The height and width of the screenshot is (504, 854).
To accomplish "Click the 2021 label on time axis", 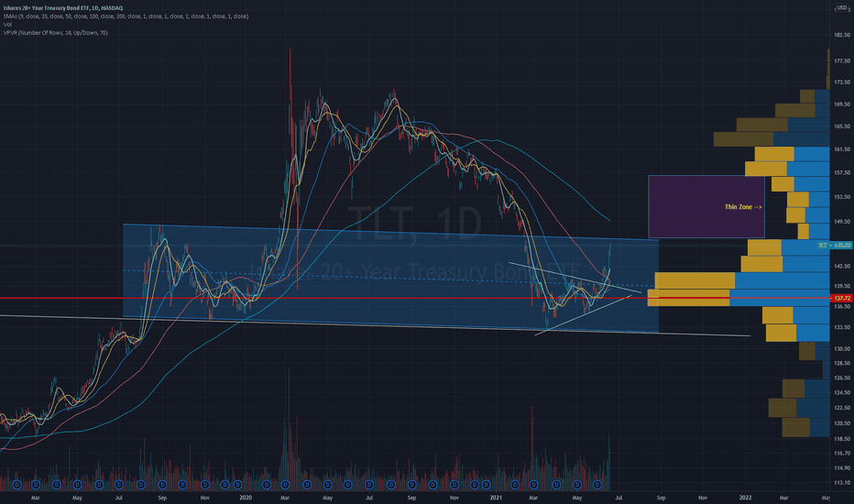I will tap(496, 498).
